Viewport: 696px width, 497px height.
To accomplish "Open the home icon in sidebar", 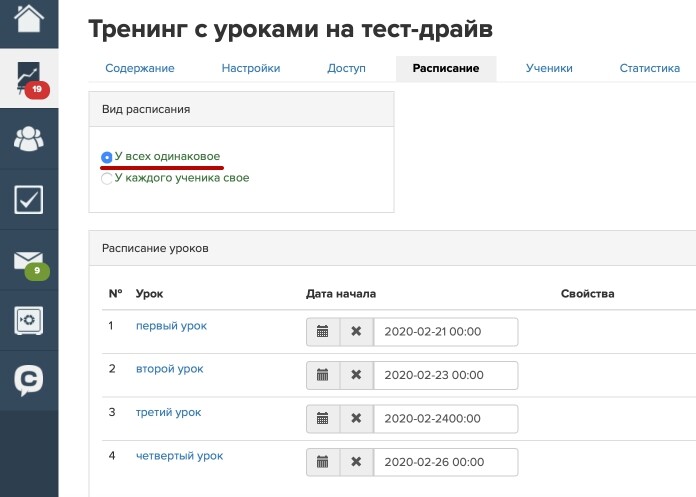I will click(x=28, y=20).
